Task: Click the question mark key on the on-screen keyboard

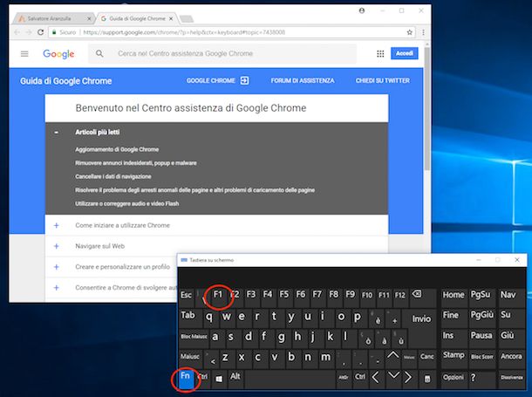Action: (482, 379)
